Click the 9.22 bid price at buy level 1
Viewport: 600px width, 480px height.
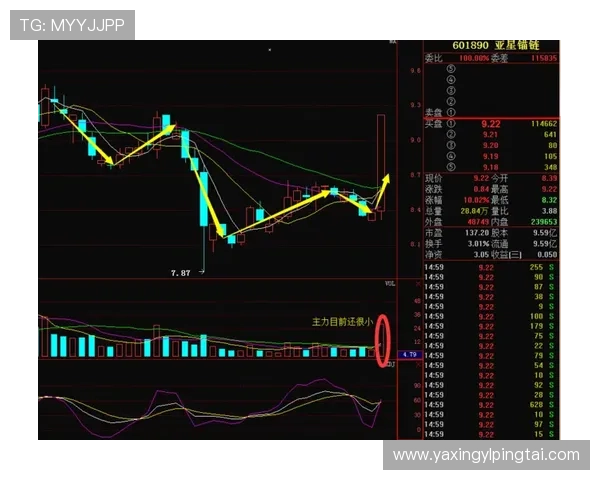[490, 123]
